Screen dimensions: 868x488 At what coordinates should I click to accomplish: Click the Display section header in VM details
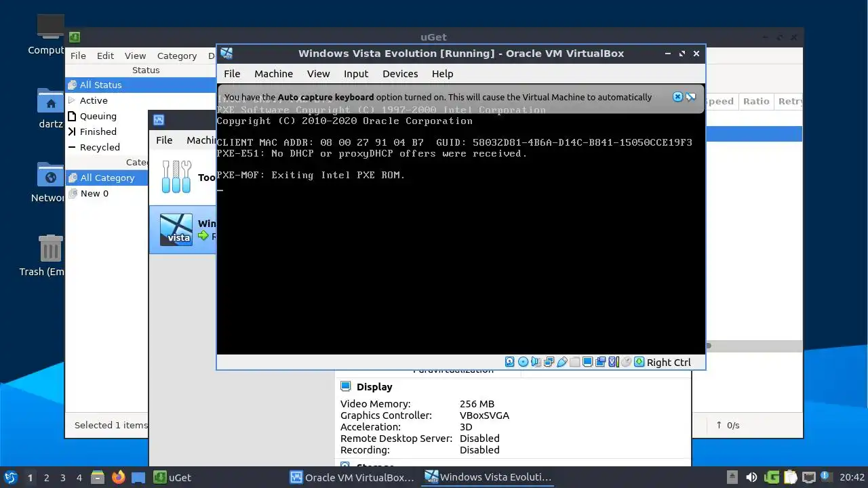(x=374, y=386)
